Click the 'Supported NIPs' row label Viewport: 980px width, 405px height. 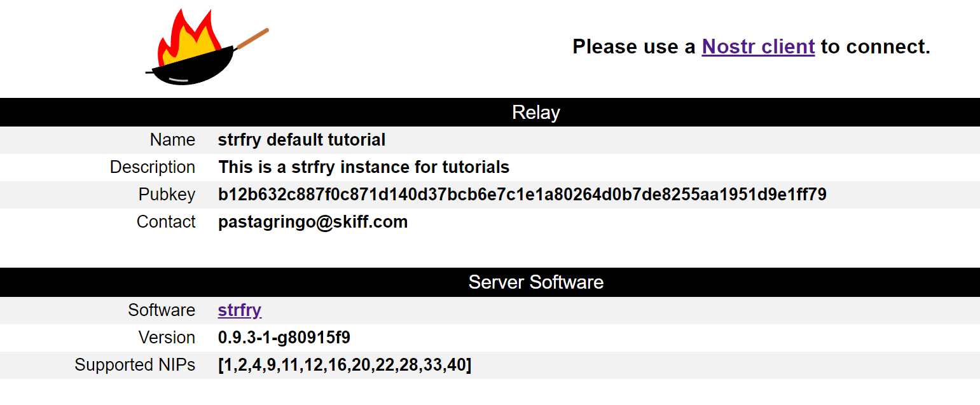point(135,365)
